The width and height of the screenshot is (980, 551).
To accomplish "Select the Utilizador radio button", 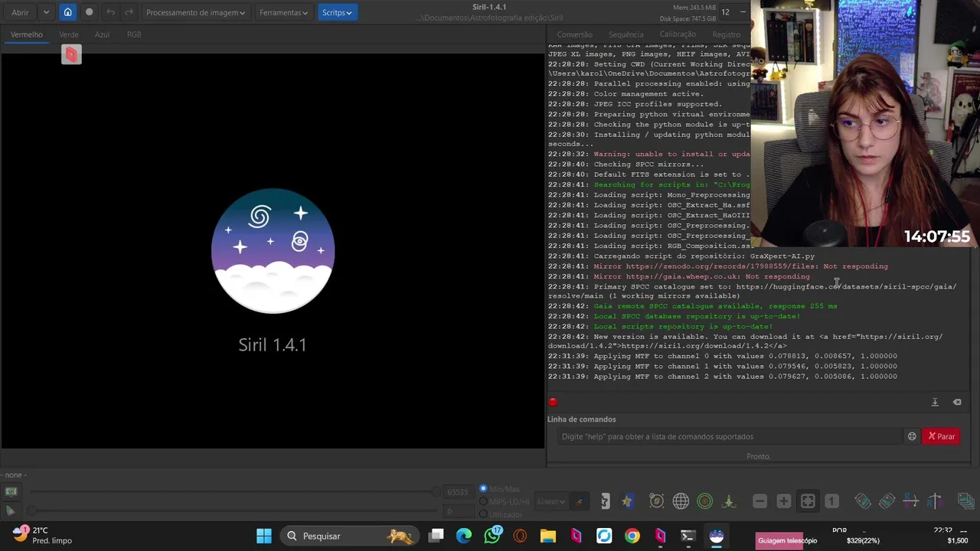I will coord(483,514).
